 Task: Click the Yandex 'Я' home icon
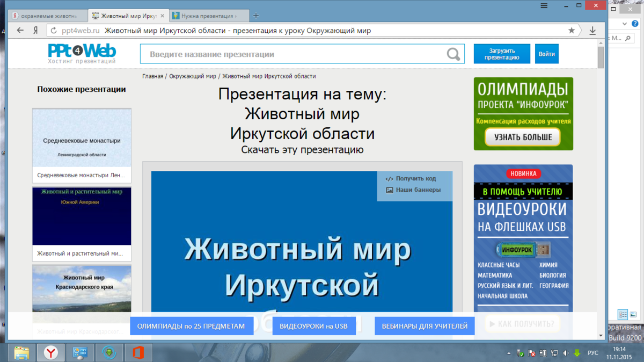[35, 31]
